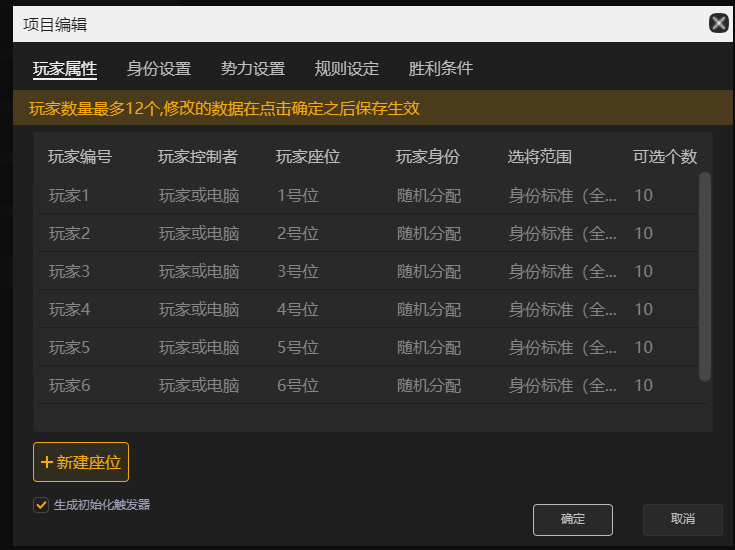The width and height of the screenshot is (735, 550).
Task: Click the 4号位 seat cell
Action: 298,309
